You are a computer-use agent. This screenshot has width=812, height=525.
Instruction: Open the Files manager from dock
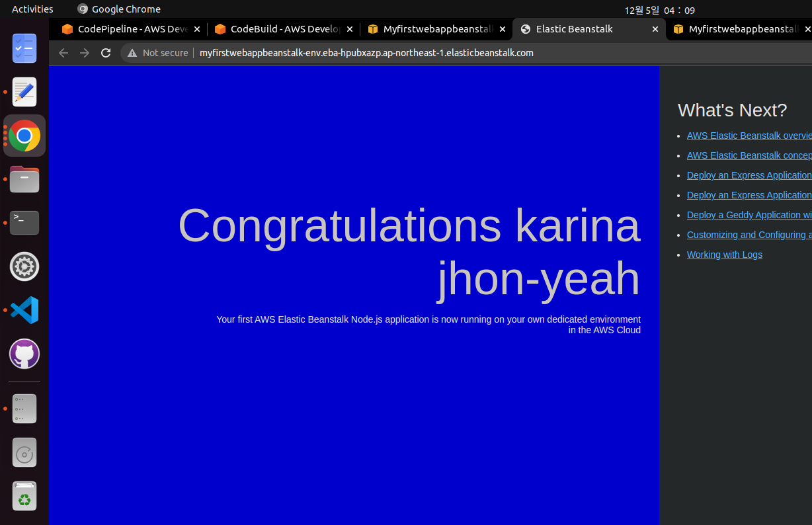pos(24,179)
